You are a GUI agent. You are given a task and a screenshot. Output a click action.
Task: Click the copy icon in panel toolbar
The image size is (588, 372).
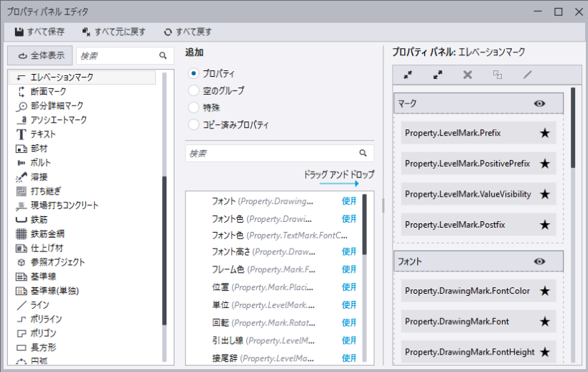click(x=498, y=75)
